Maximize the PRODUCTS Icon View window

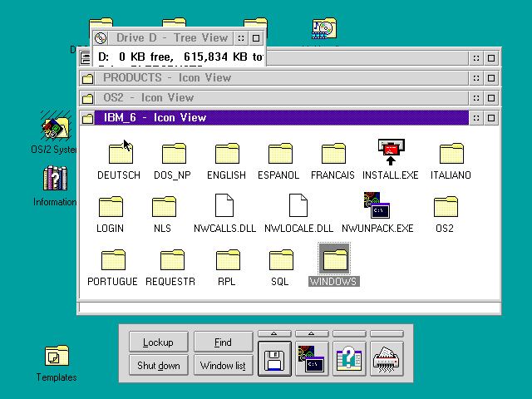pos(491,78)
